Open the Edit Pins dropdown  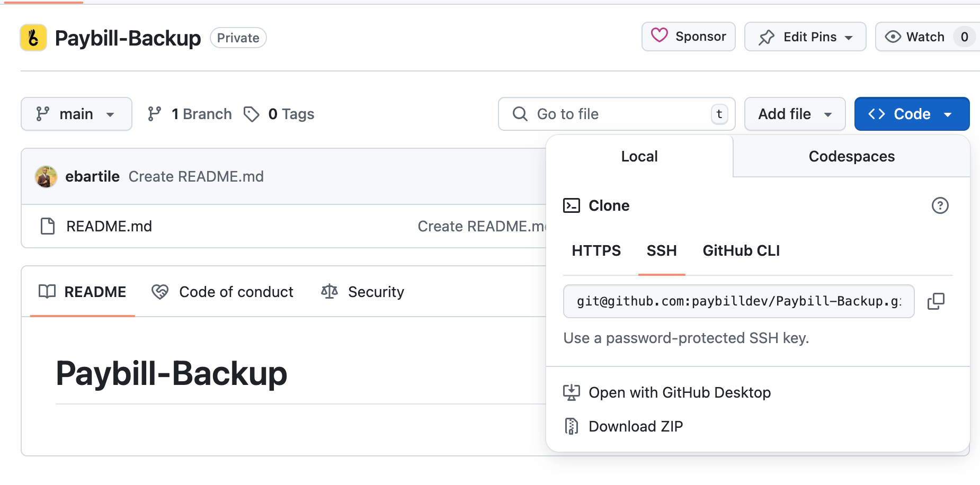coord(805,37)
